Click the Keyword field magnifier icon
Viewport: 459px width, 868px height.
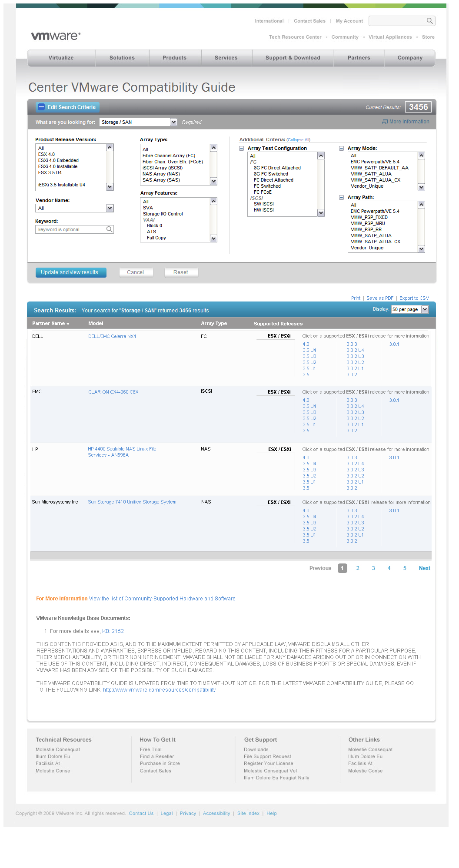110,229
